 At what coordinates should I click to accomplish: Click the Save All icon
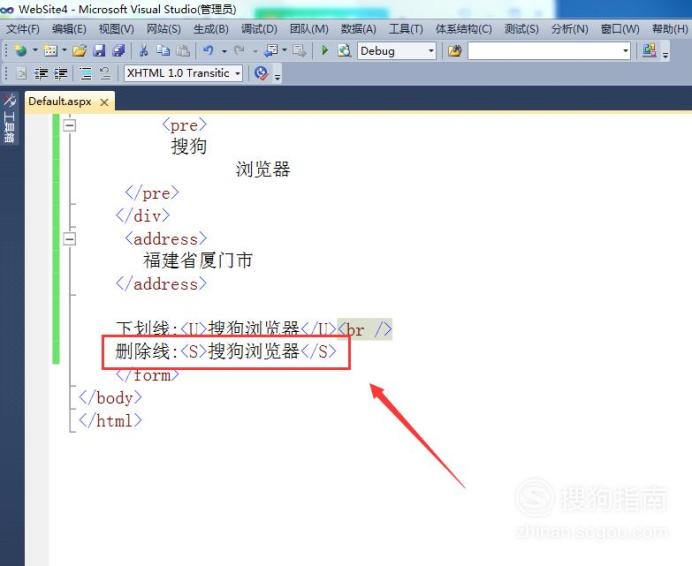118,51
